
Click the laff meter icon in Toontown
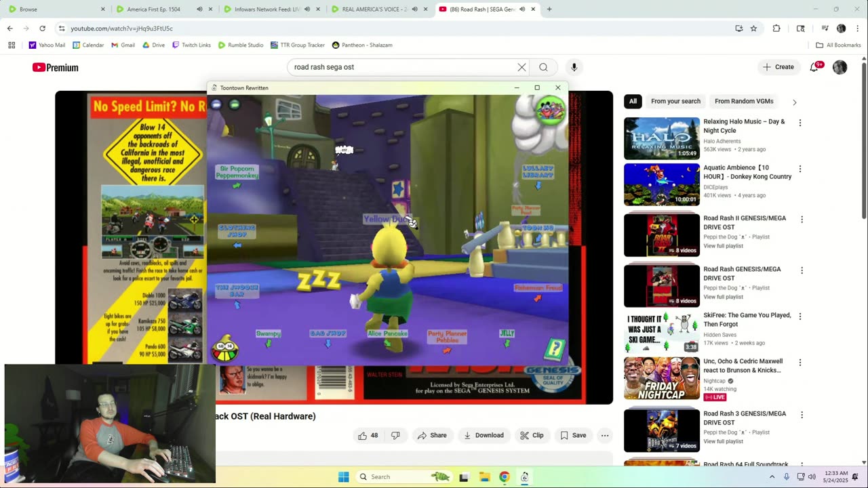[225, 348]
